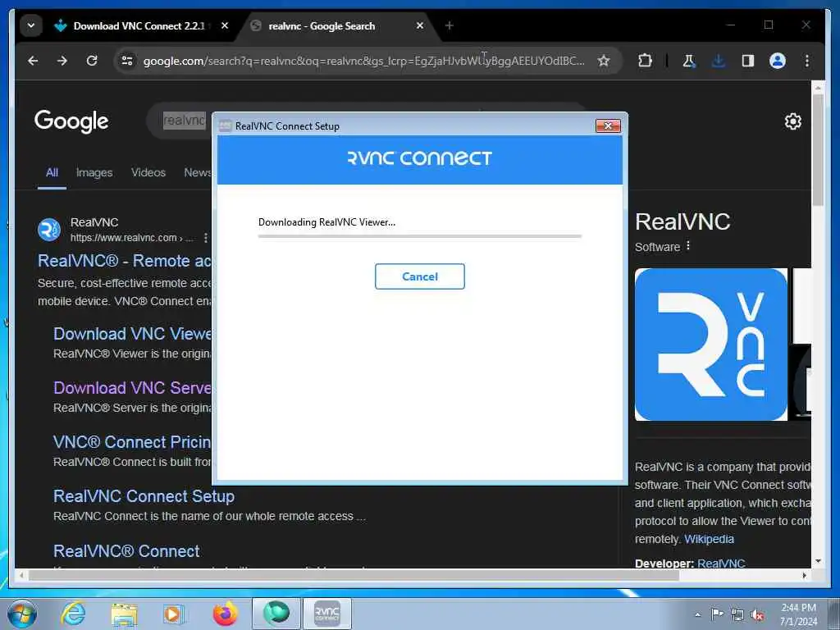The image size is (840, 630).
Task: Bookmark this page with star icon
Action: [604, 61]
